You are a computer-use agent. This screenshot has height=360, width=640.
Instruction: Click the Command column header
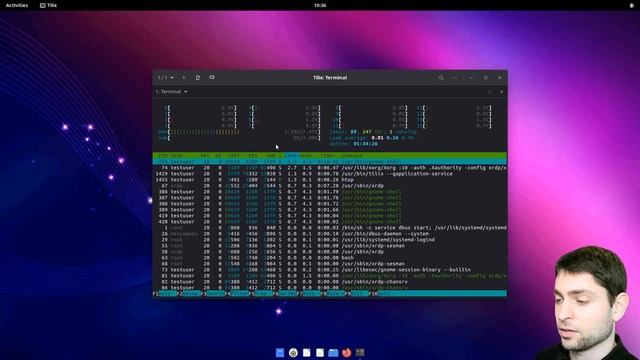[351, 156]
